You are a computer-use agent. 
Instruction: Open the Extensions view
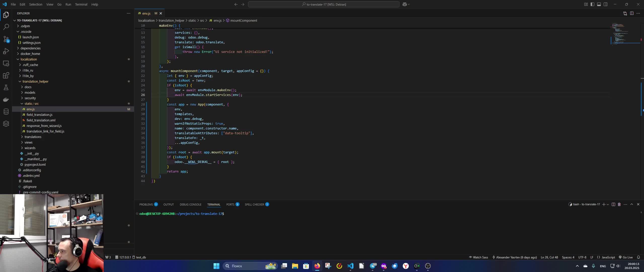tap(6, 75)
